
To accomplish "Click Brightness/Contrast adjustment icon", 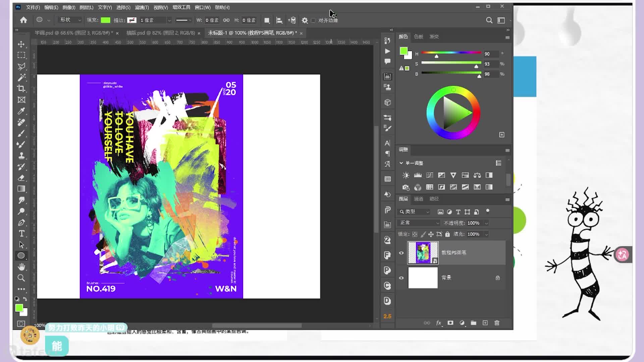I will pos(406,175).
